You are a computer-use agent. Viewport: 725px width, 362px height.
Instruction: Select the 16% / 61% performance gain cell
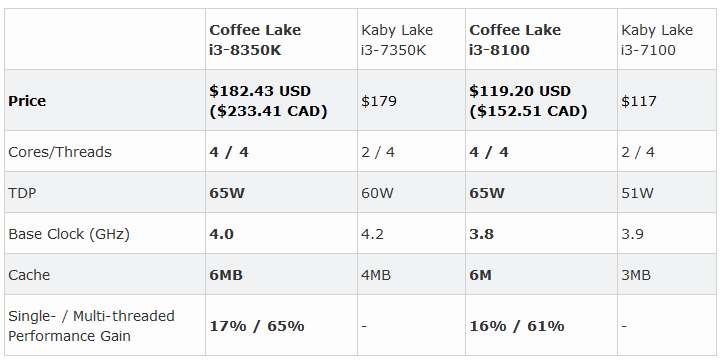click(541, 325)
